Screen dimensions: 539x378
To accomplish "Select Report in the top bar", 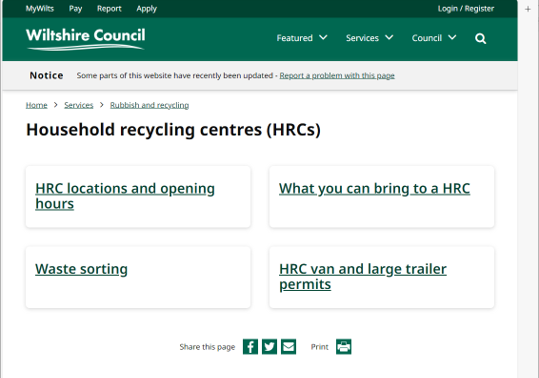I will [109, 9].
